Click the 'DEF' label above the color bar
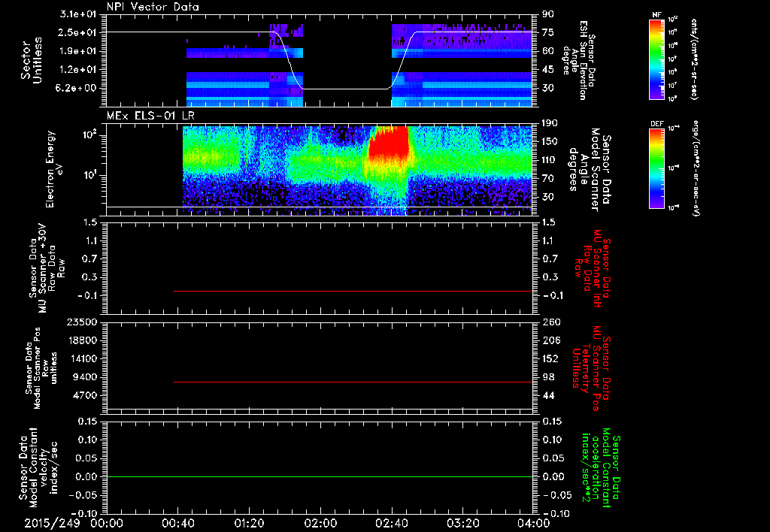Screen dimensions: 770x532 [x=656, y=124]
